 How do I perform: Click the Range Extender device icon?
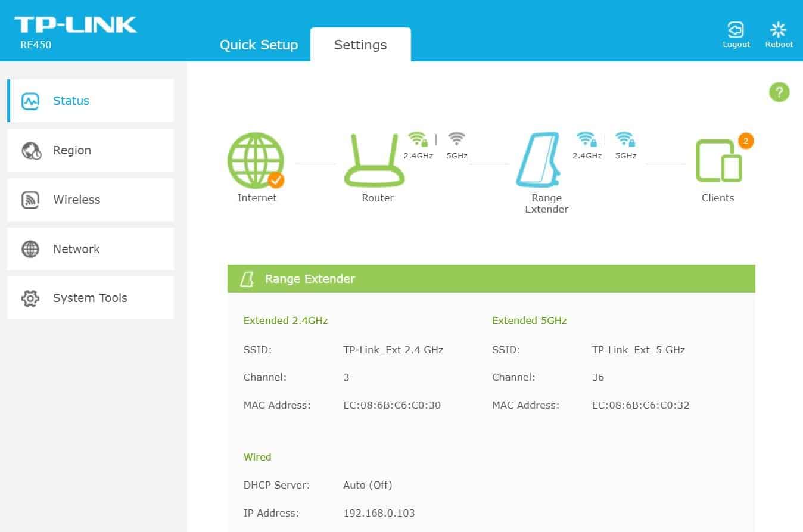click(539, 160)
